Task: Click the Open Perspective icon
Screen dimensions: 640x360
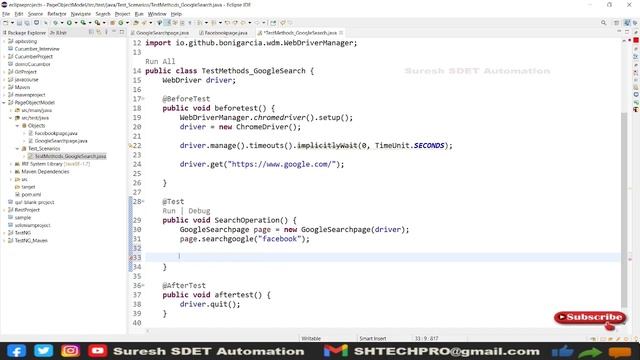Action: coord(617,23)
